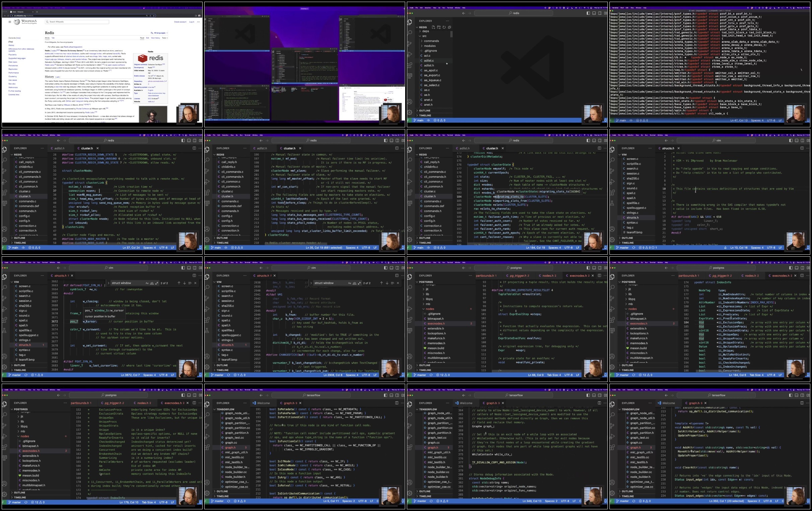
Task: Click Refresh Explorer icon in REDIS explorer header
Action: tap(444, 27)
